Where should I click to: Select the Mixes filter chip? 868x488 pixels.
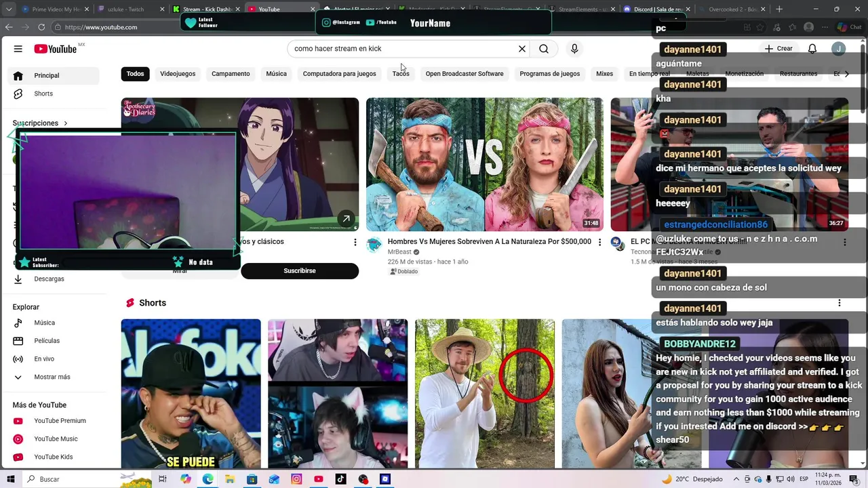pyautogui.click(x=604, y=74)
